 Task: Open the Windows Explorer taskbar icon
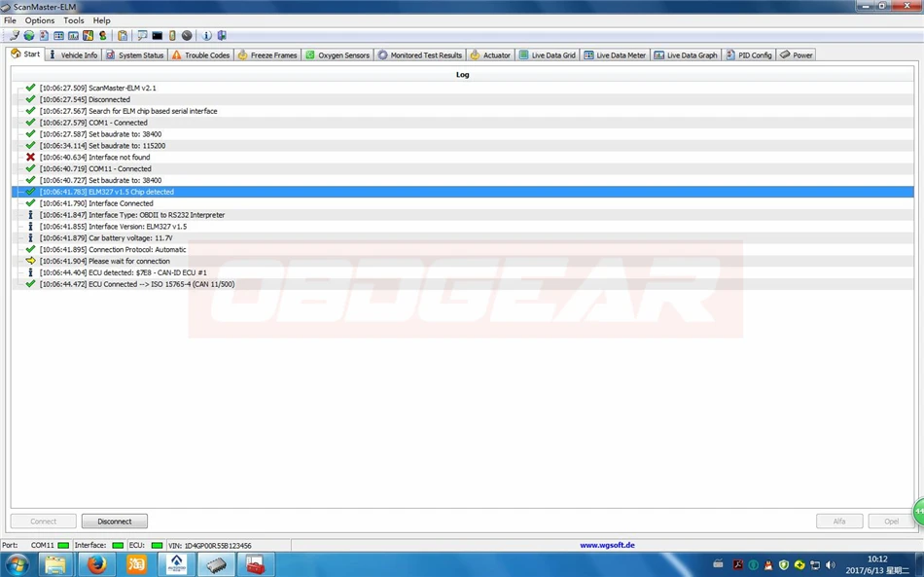coord(56,564)
